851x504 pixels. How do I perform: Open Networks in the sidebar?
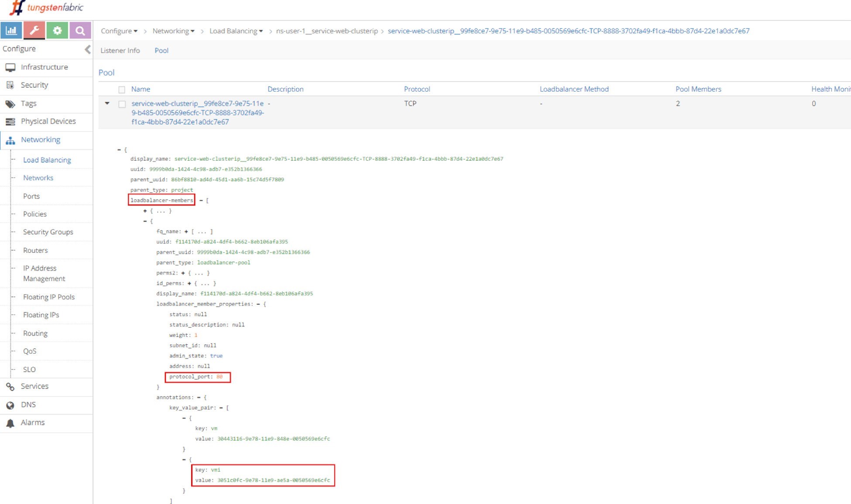38,178
